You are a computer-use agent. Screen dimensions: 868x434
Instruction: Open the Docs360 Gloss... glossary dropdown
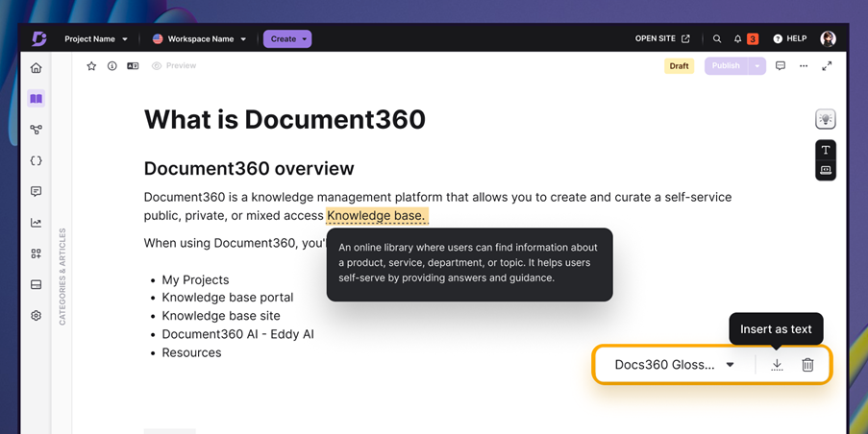coord(674,365)
